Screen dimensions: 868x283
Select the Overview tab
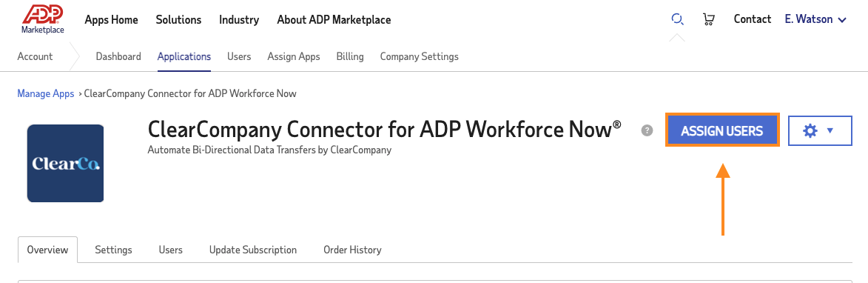47,250
